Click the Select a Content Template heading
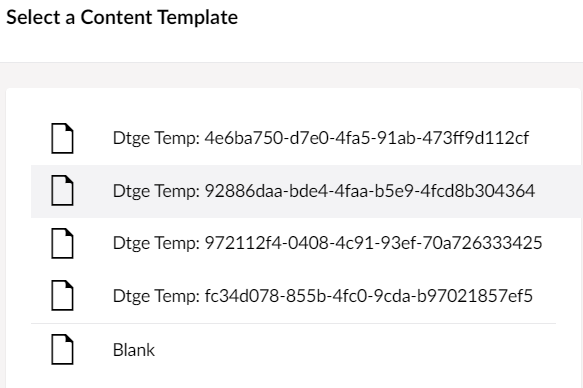 (x=122, y=17)
